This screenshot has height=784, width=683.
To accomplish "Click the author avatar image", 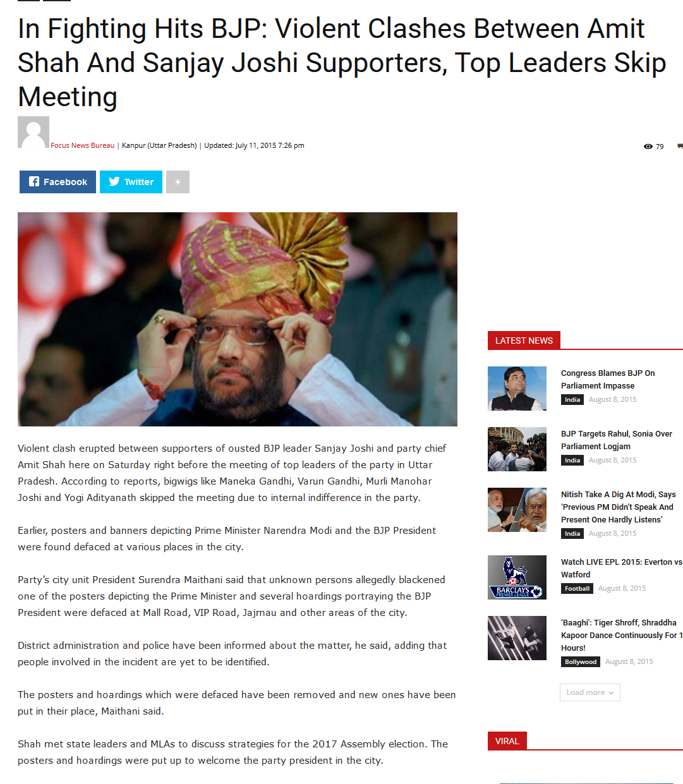I will point(33,132).
